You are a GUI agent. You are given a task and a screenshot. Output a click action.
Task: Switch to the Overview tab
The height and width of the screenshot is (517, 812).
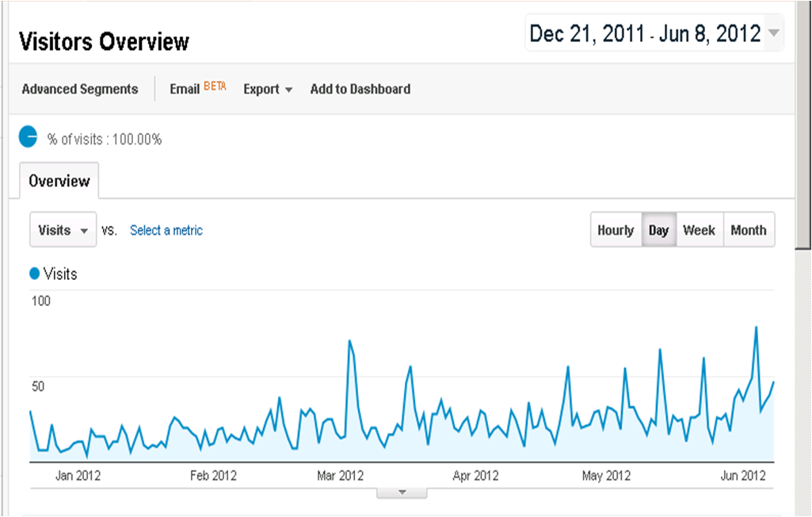click(59, 181)
